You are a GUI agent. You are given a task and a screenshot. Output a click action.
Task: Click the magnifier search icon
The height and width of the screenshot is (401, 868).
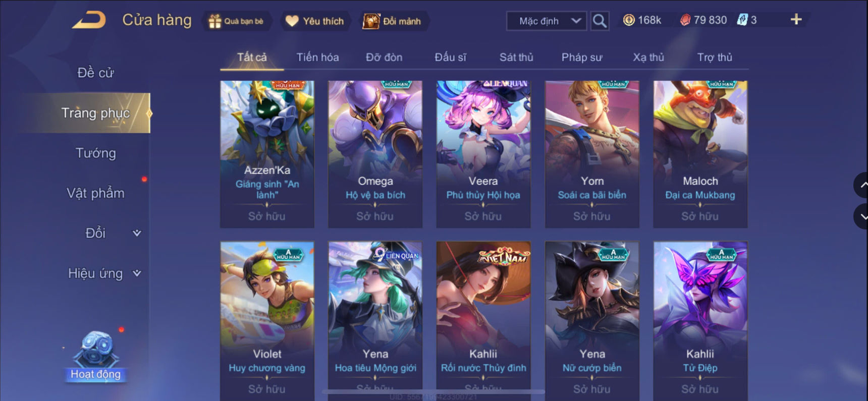(600, 21)
